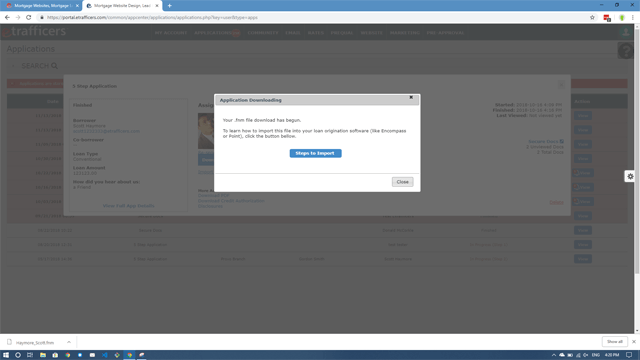Click the ENG language indicator
The width and height of the screenshot is (640, 360).
(x=596, y=355)
